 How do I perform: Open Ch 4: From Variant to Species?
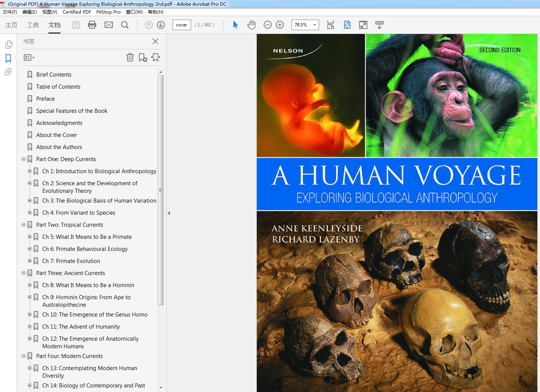click(x=79, y=213)
